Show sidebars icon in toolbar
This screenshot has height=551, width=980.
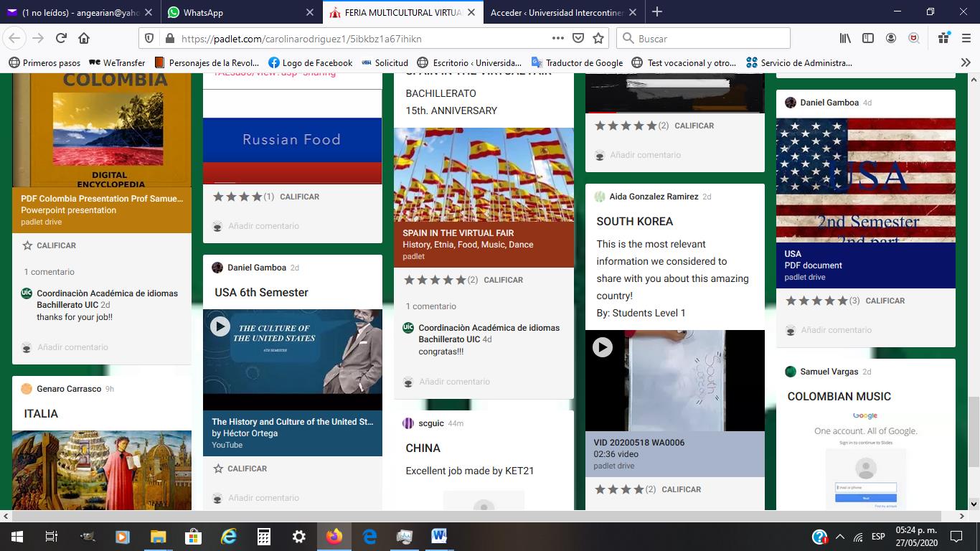868,38
